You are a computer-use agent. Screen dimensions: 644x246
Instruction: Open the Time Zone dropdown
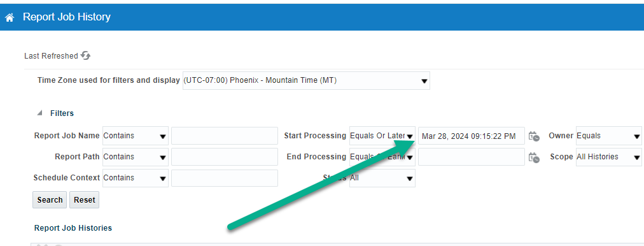pyautogui.click(x=306, y=81)
